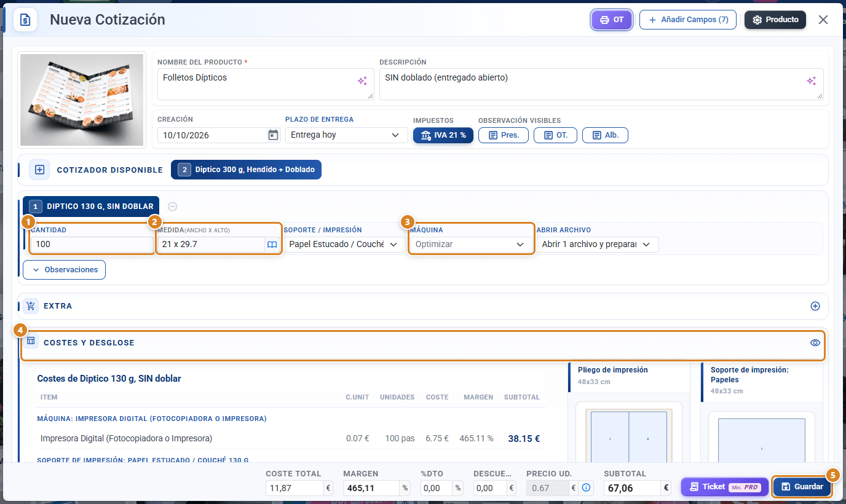Open the calendar picker for Creación date

(x=274, y=135)
